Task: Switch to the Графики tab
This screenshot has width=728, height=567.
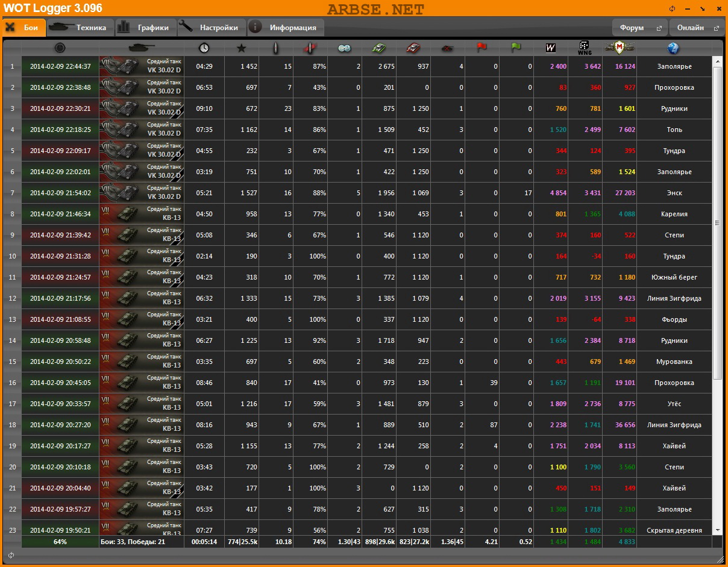Action: [x=145, y=28]
